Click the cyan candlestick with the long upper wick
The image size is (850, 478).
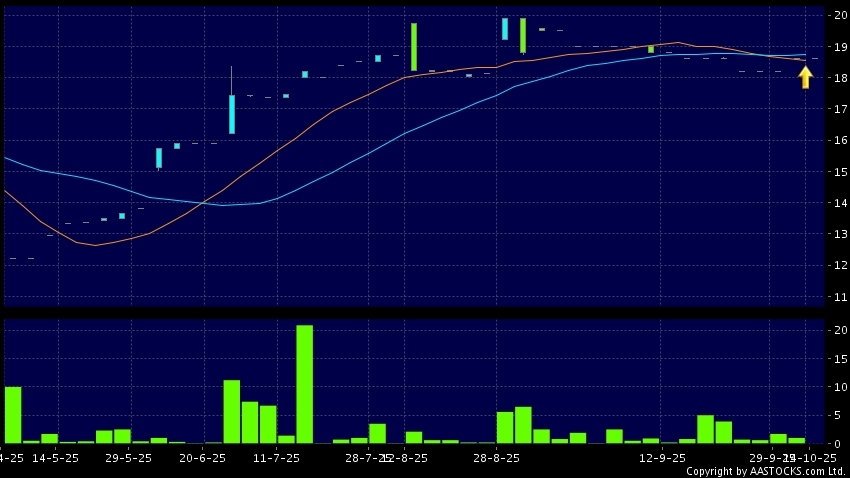click(x=231, y=113)
